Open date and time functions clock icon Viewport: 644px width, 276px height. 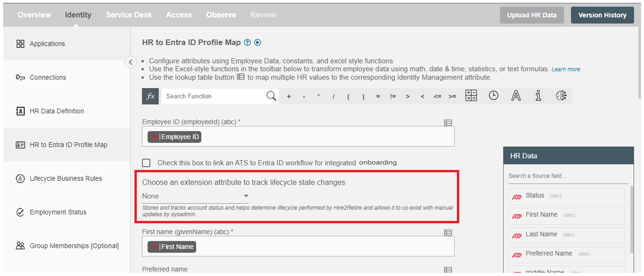pyautogui.click(x=494, y=95)
